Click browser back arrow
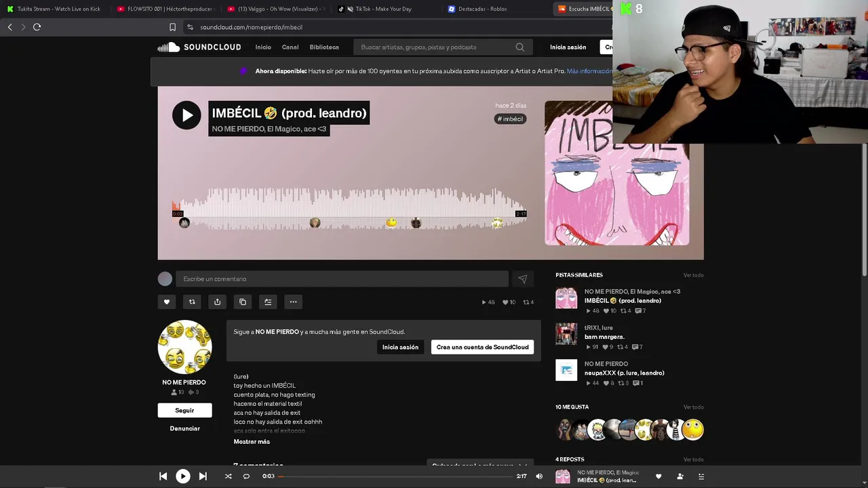 pos(9,27)
